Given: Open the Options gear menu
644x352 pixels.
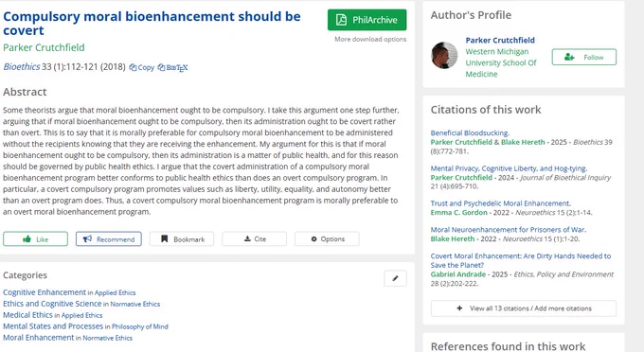Looking at the screenshot, I should [327, 238].
